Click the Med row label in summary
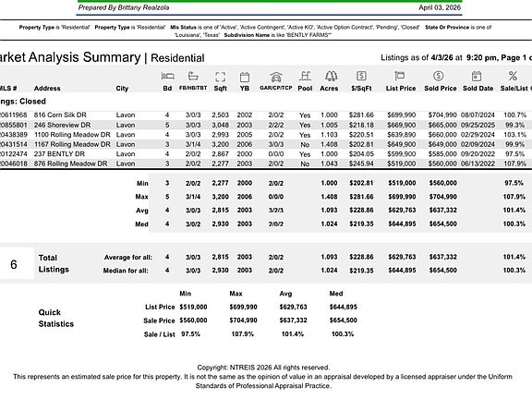The image size is (532, 399). tap(142, 224)
